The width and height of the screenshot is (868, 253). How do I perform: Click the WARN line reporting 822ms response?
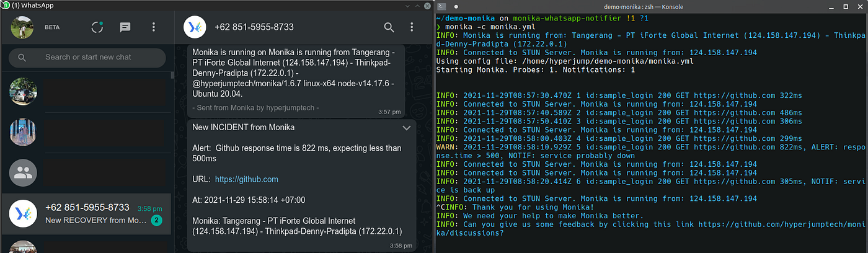[x=651, y=151]
